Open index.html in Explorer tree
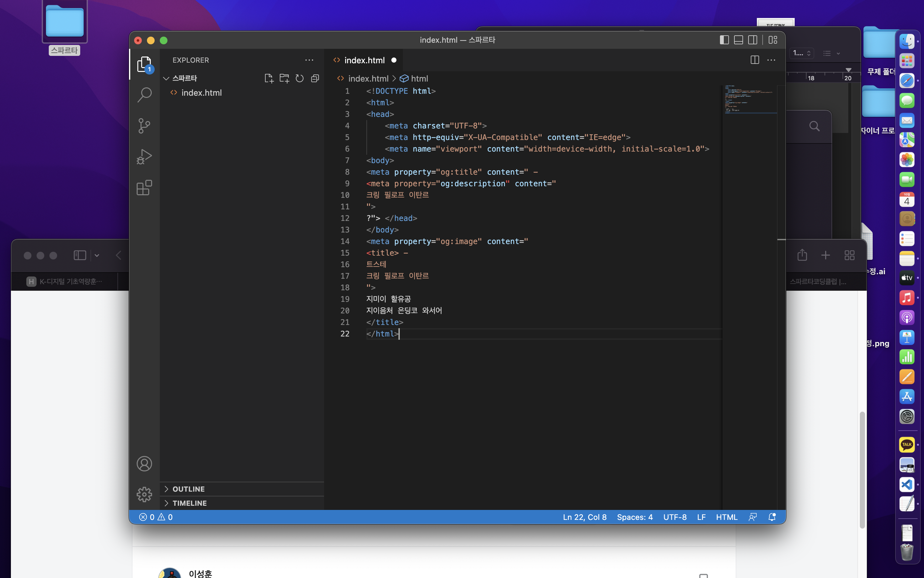This screenshot has height=578, width=924. tap(242, 92)
